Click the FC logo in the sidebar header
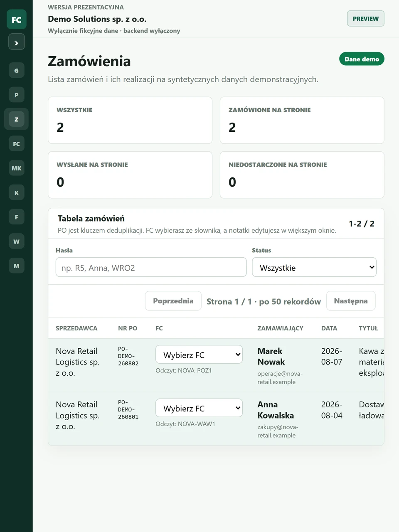Screen dimensions: 399x532 16,20
